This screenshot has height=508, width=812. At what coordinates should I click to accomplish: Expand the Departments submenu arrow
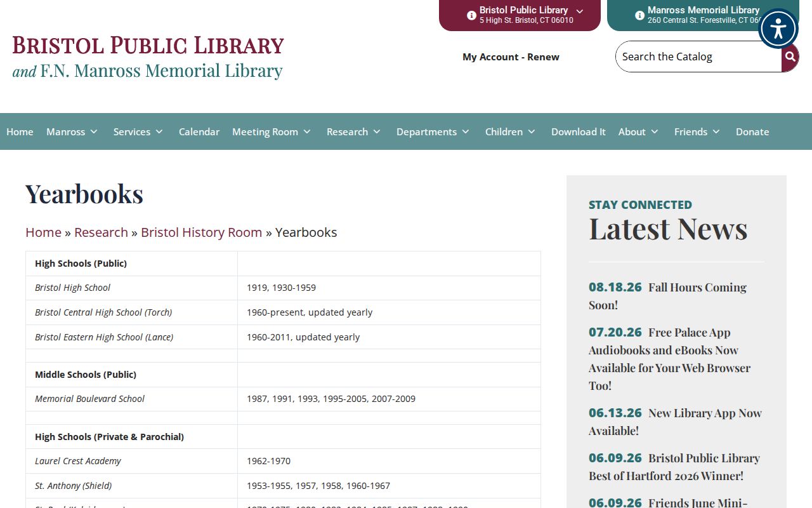pos(466,131)
